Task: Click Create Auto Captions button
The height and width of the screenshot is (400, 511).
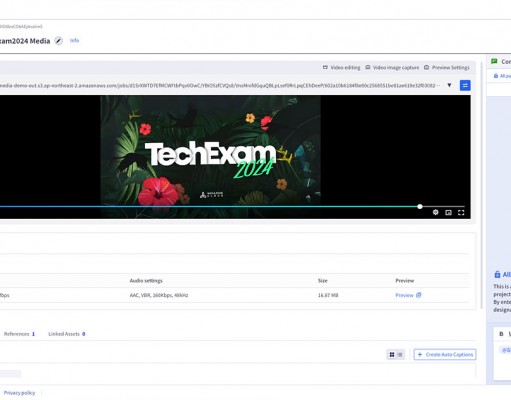Action: tap(445, 354)
